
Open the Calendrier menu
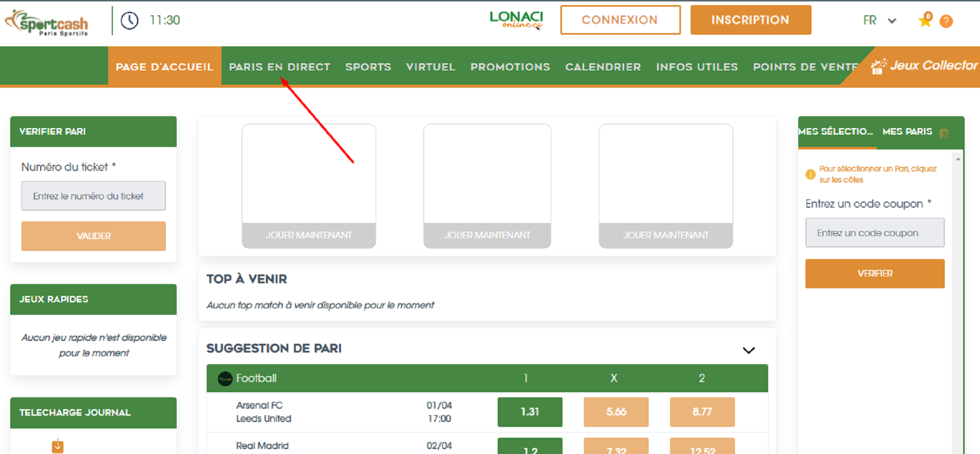pyautogui.click(x=603, y=67)
